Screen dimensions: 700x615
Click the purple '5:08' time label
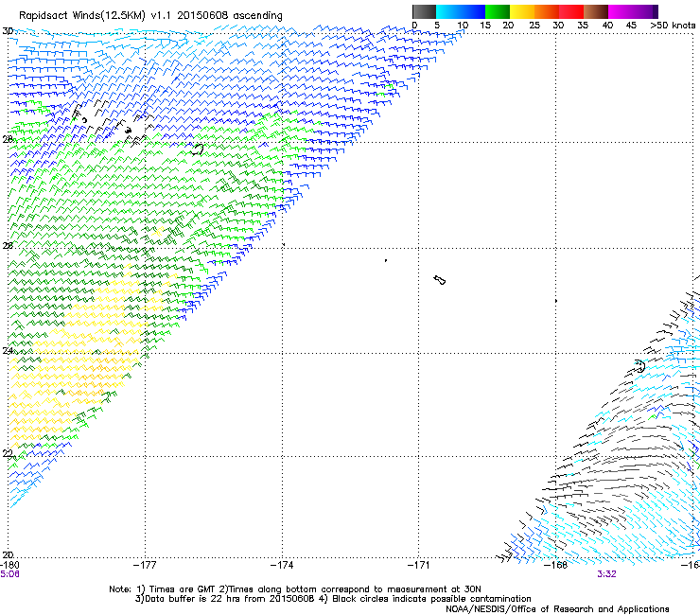coord(9,574)
